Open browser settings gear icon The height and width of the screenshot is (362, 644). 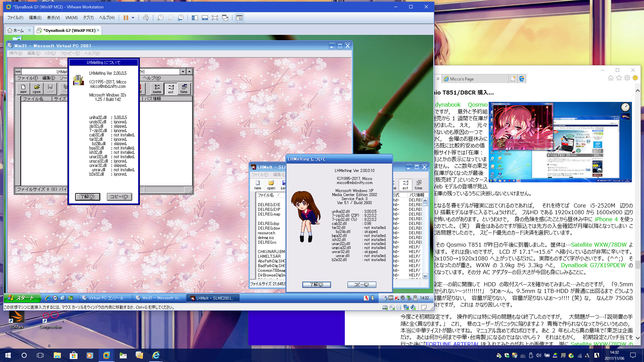coord(627,78)
